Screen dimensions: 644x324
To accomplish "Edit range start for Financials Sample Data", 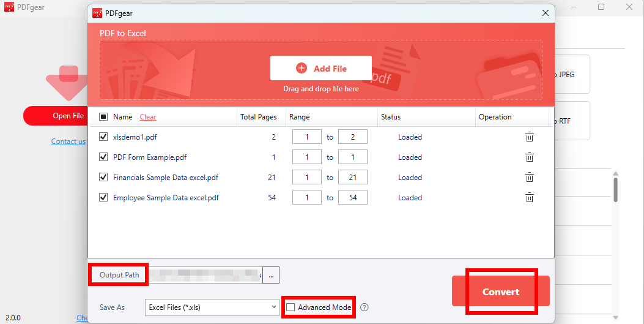I will coord(307,177).
